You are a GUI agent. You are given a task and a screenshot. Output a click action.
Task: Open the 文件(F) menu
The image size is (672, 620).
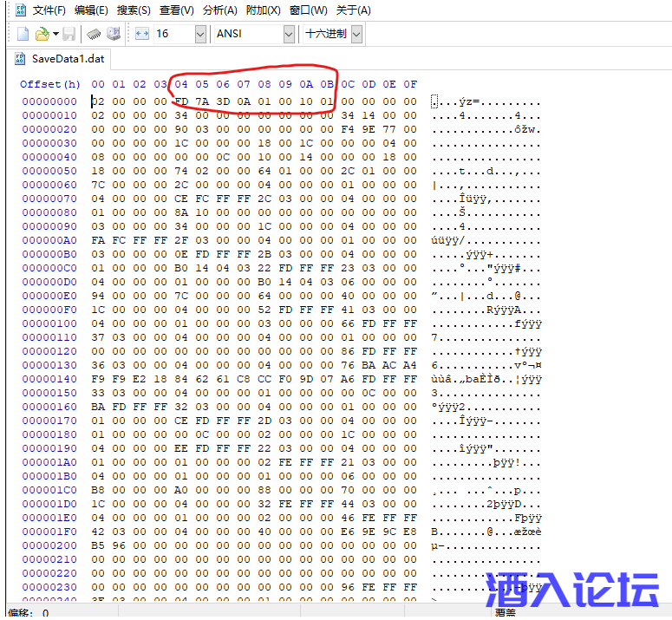click(x=49, y=10)
